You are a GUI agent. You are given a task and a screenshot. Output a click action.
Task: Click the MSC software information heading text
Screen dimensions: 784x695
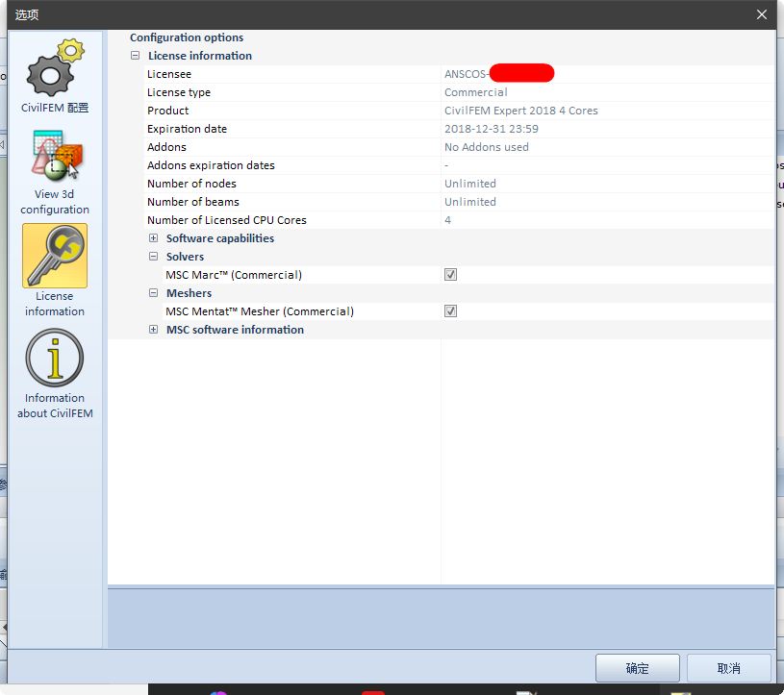tap(235, 330)
